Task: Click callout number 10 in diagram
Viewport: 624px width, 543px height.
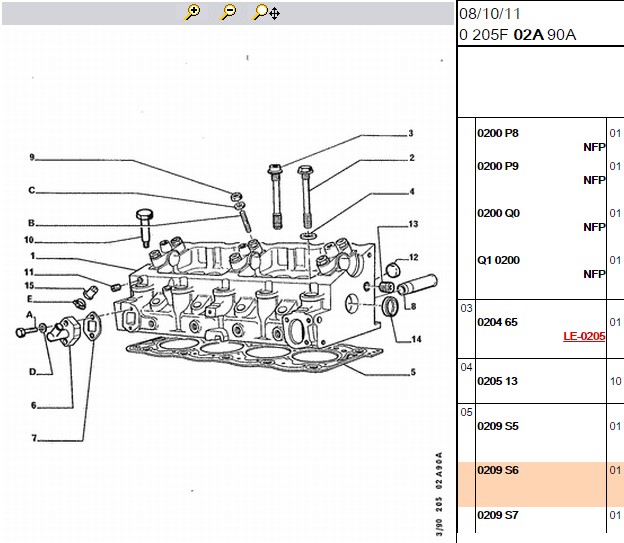Action: (x=29, y=240)
